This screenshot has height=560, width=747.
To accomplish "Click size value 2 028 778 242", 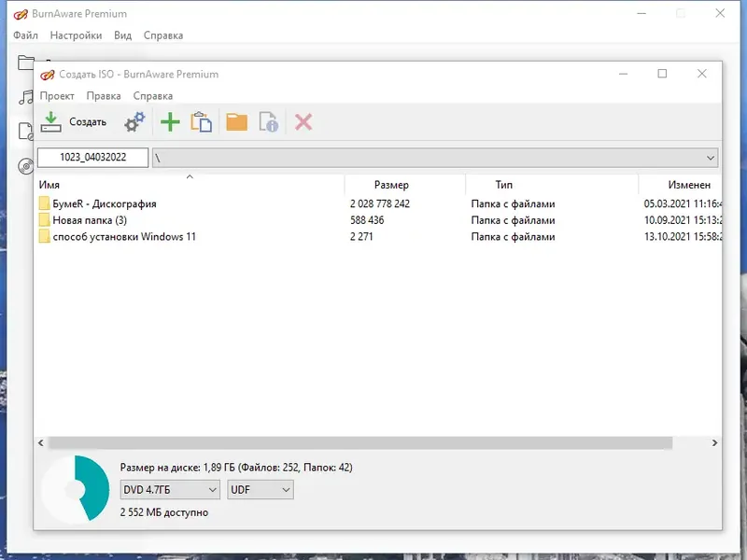I will click(x=380, y=203).
